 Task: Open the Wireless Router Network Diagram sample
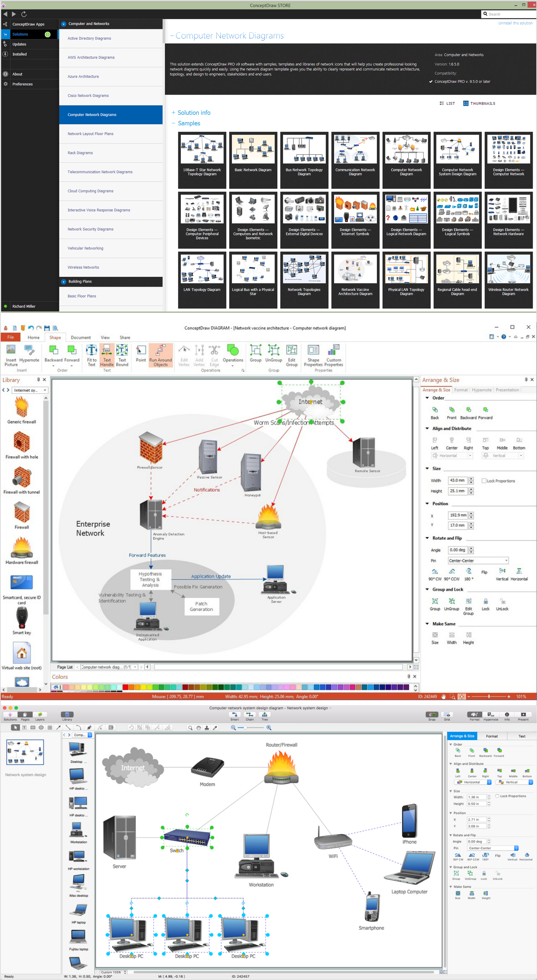coord(508,280)
